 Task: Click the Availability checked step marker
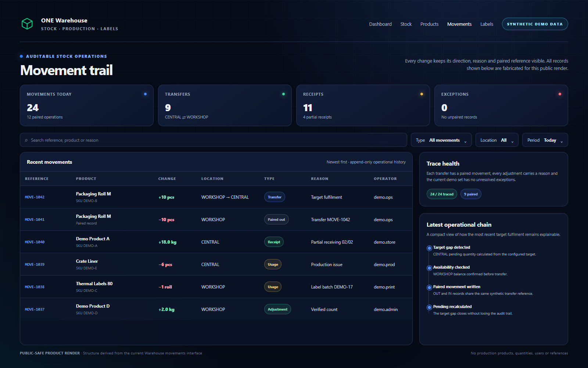[x=429, y=268]
